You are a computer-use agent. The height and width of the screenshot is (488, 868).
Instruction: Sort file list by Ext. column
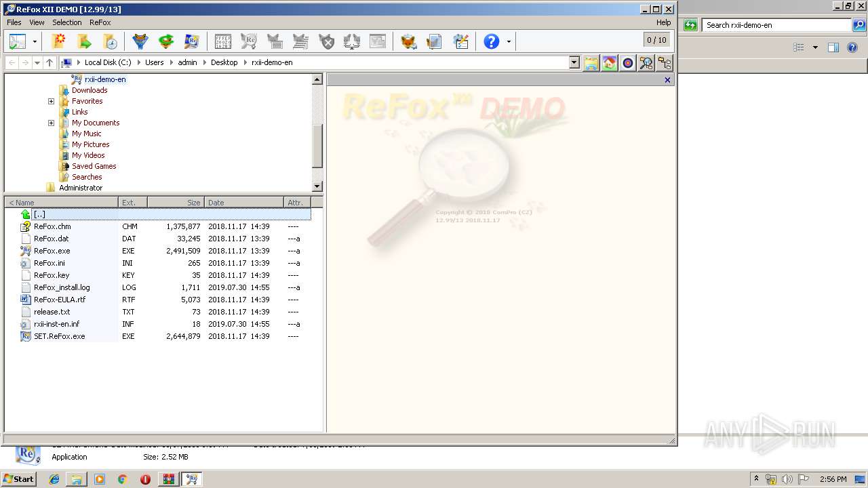point(133,203)
